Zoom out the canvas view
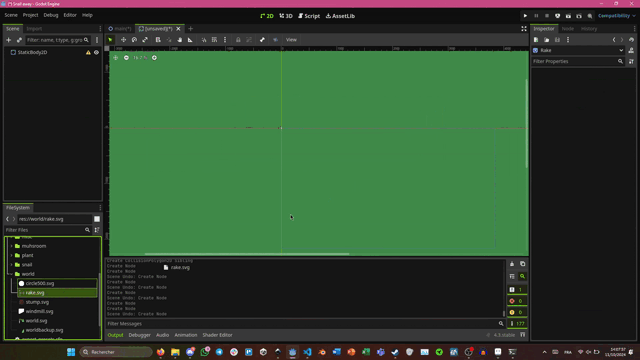Screen dimensions: 640x360 pos(126,58)
